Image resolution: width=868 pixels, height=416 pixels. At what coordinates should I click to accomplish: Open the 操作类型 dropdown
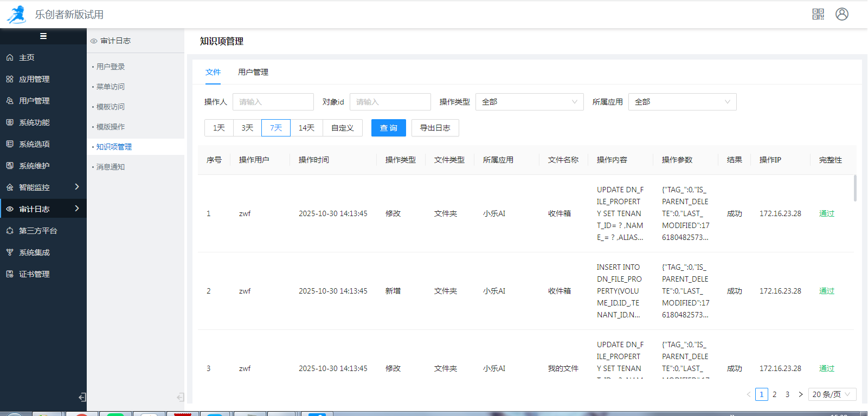pyautogui.click(x=529, y=102)
